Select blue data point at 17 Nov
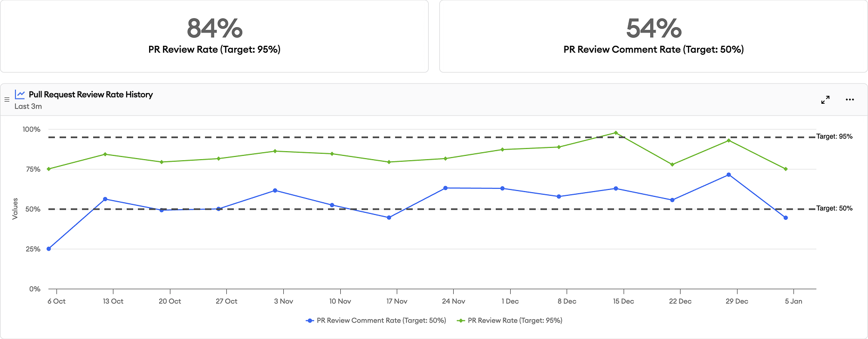868x339 pixels. (x=389, y=218)
